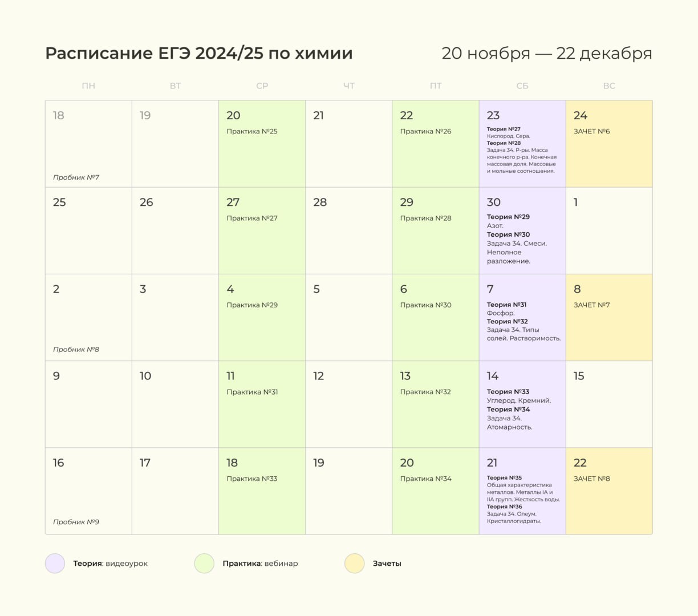The image size is (698, 616).
Task: Click the yellow Зачеты legend circle
Action: (354, 564)
